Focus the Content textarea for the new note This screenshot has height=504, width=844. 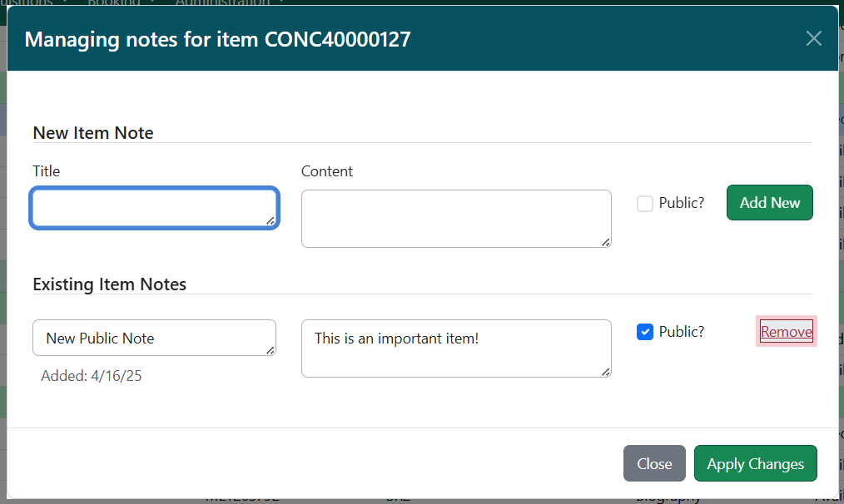coord(456,218)
